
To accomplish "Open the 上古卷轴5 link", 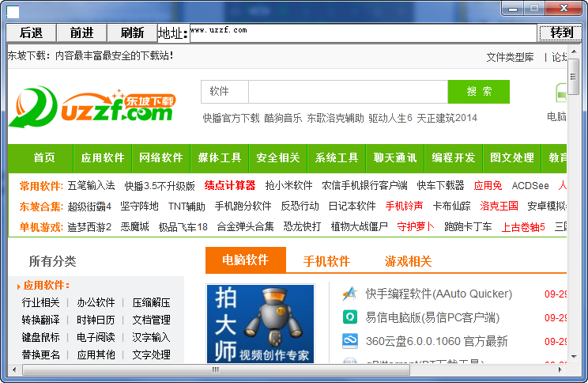I will 523,227.
